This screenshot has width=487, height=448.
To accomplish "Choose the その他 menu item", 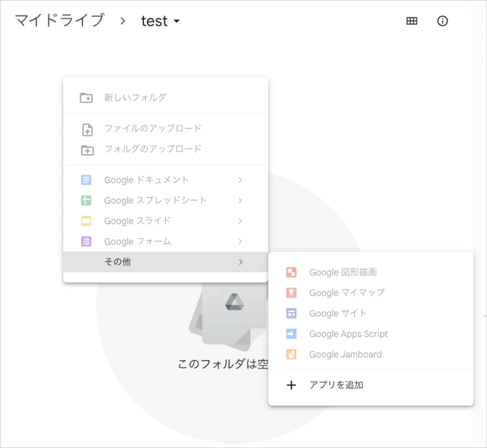I will pyautogui.click(x=118, y=262).
